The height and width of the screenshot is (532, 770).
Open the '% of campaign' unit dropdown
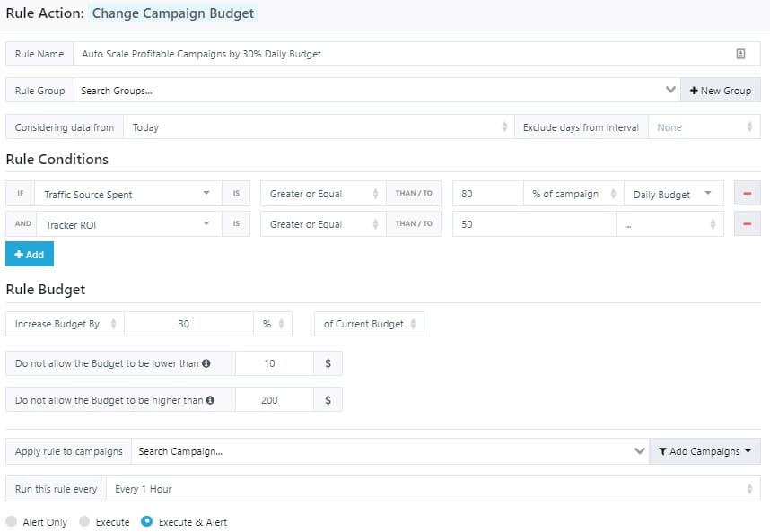coord(573,194)
